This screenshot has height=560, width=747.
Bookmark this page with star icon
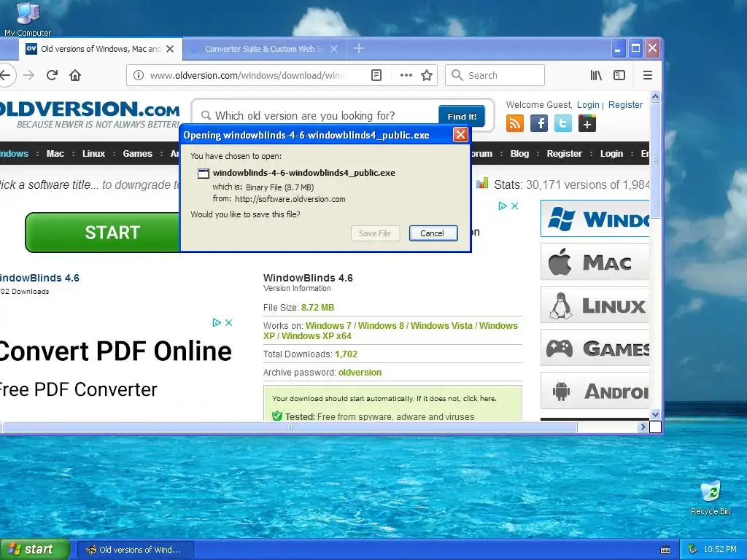[427, 75]
